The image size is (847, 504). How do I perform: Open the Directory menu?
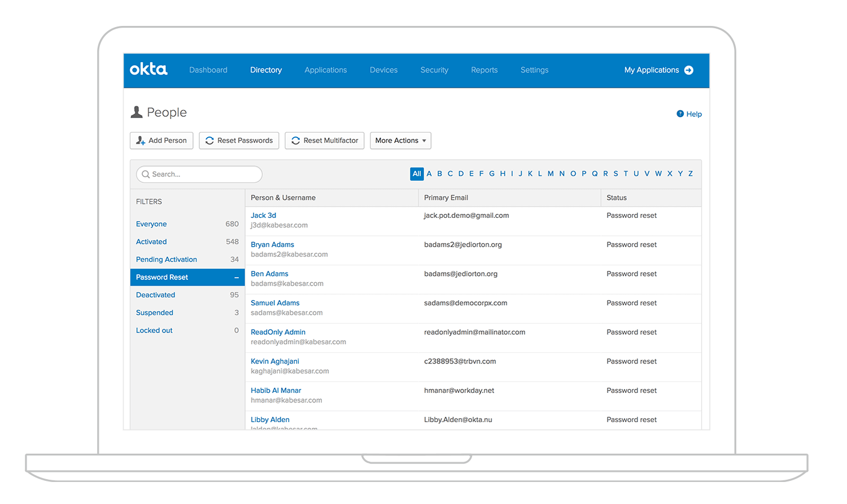(x=266, y=70)
